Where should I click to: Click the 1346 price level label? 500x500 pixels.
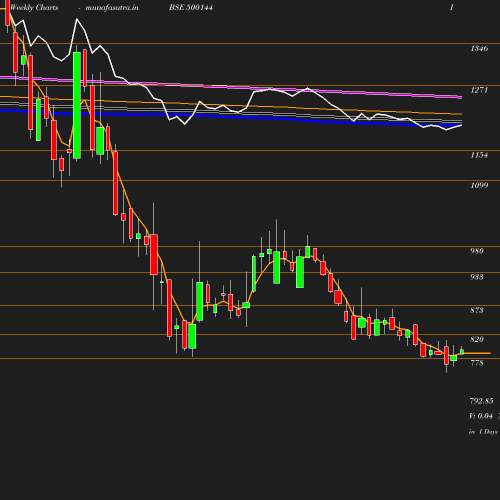[479, 48]
